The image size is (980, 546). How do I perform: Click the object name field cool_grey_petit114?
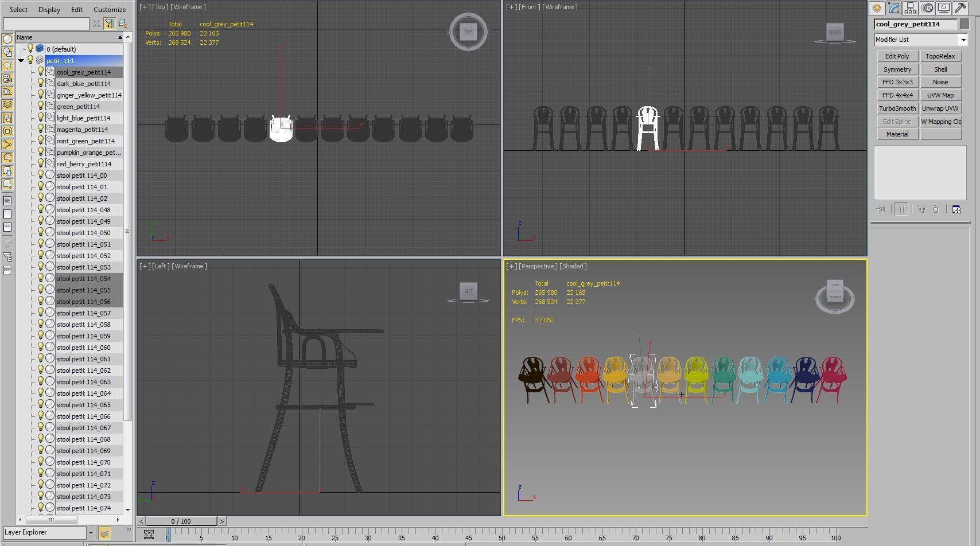coord(916,24)
